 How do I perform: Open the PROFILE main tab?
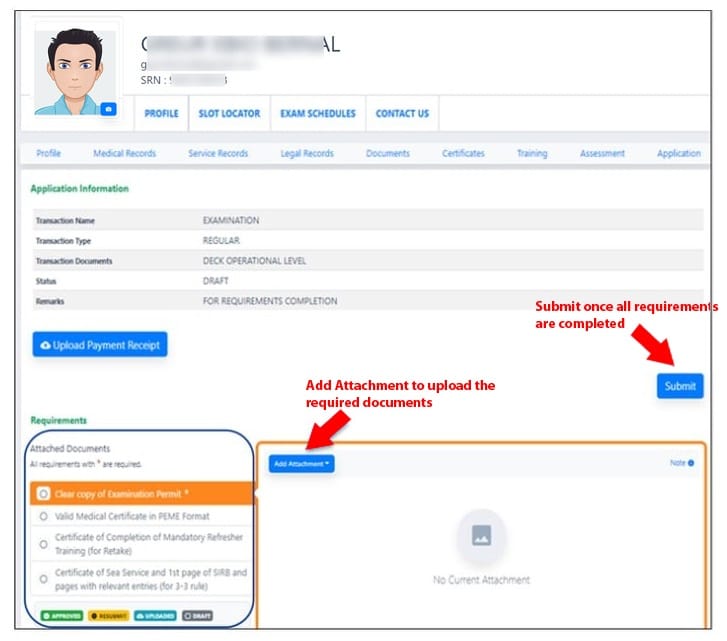coord(161,114)
